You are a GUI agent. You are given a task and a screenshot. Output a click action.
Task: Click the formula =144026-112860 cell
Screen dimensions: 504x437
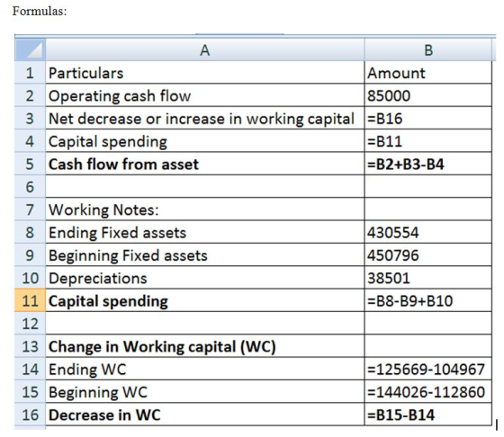[428, 392]
